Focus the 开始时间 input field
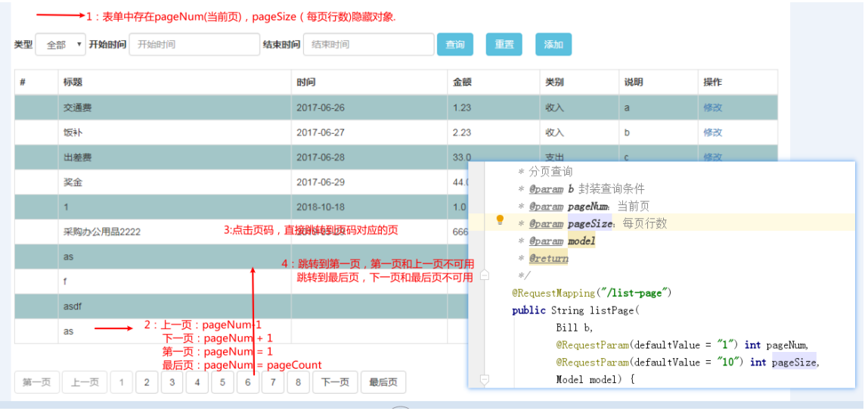This screenshot has height=411, width=868. coord(194,45)
